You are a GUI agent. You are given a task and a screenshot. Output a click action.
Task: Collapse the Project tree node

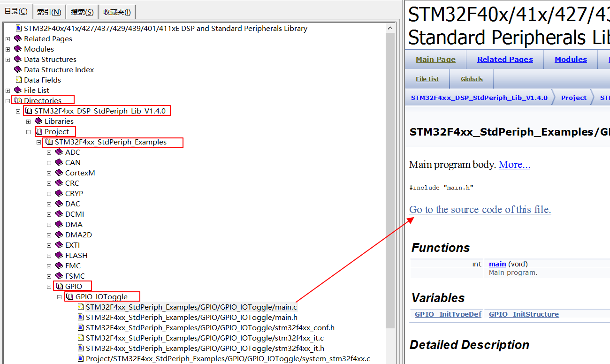[28, 132]
